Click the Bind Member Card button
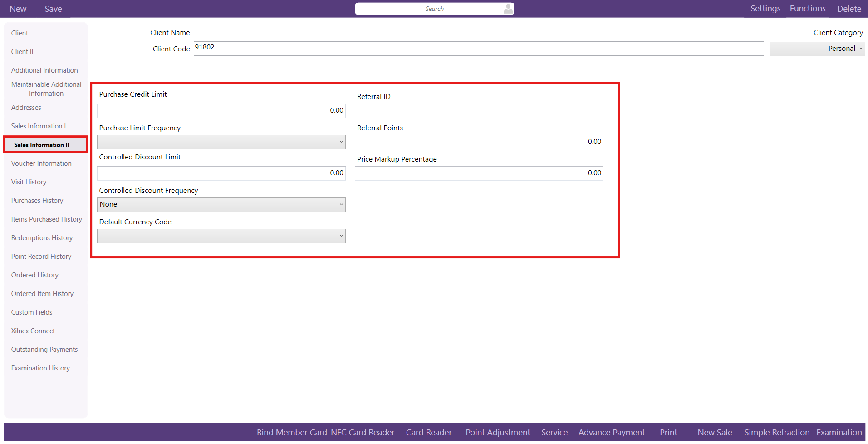Image resolution: width=868 pixels, height=444 pixels. click(x=291, y=433)
